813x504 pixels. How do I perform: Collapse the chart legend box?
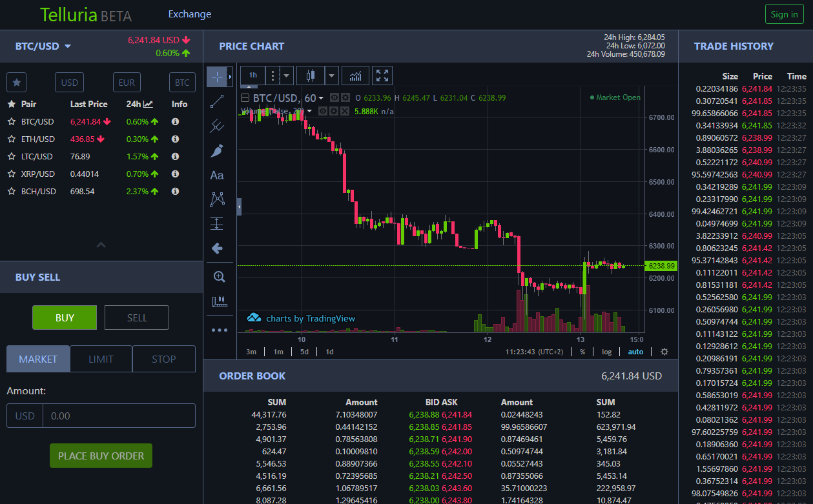245,98
